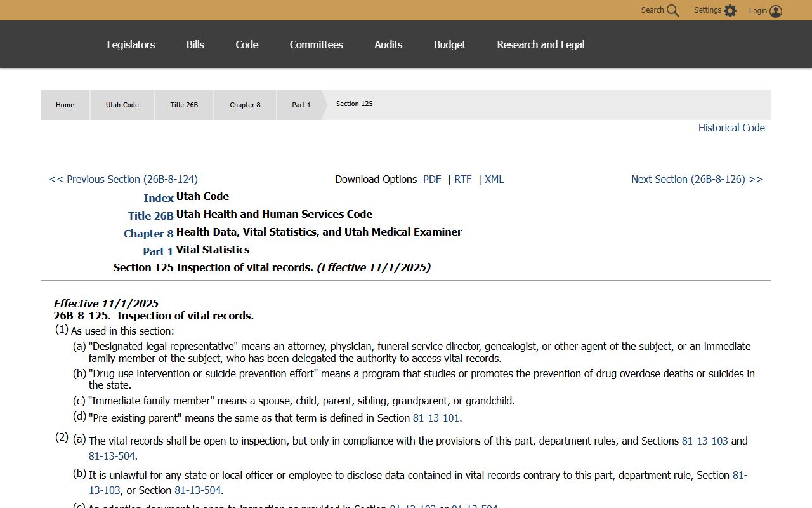Open the Audits menu

[388, 44]
